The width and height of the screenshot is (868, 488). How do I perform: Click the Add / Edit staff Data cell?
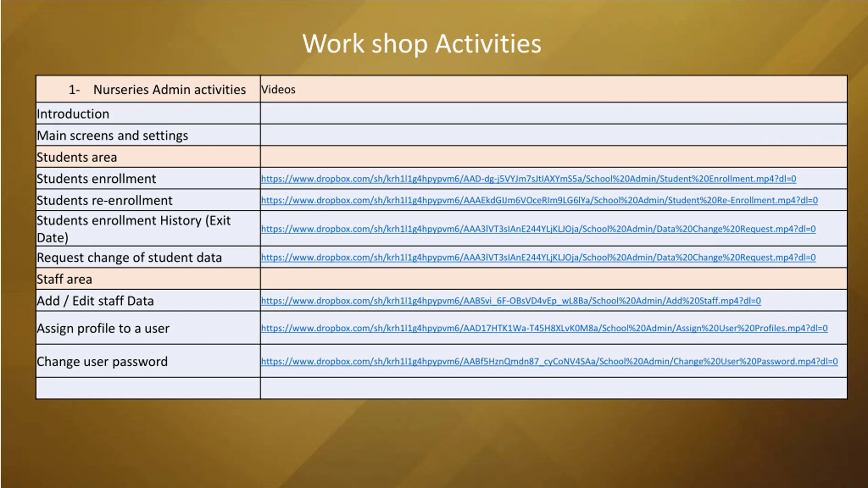[95, 301]
